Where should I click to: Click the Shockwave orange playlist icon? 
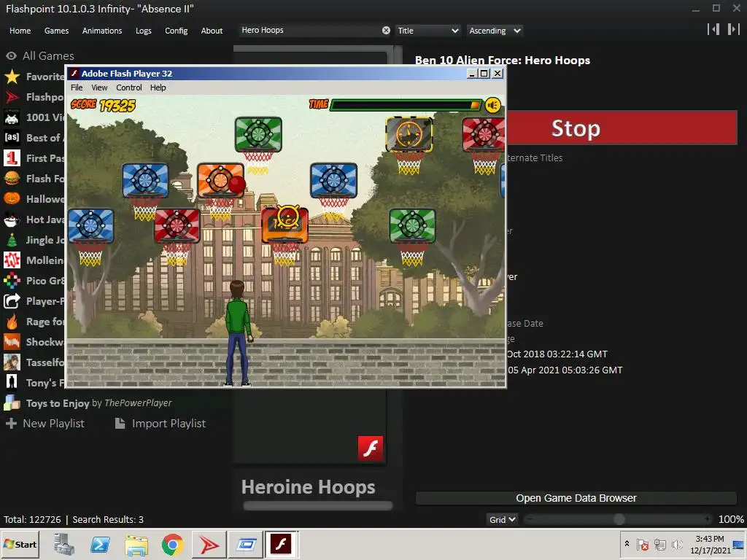tap(12, 342)
